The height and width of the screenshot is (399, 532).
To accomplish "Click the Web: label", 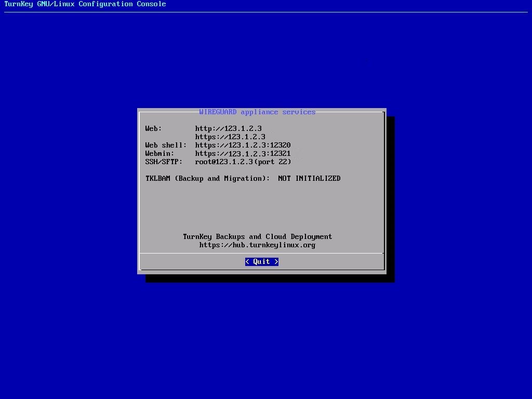I will tap(153, 129).
